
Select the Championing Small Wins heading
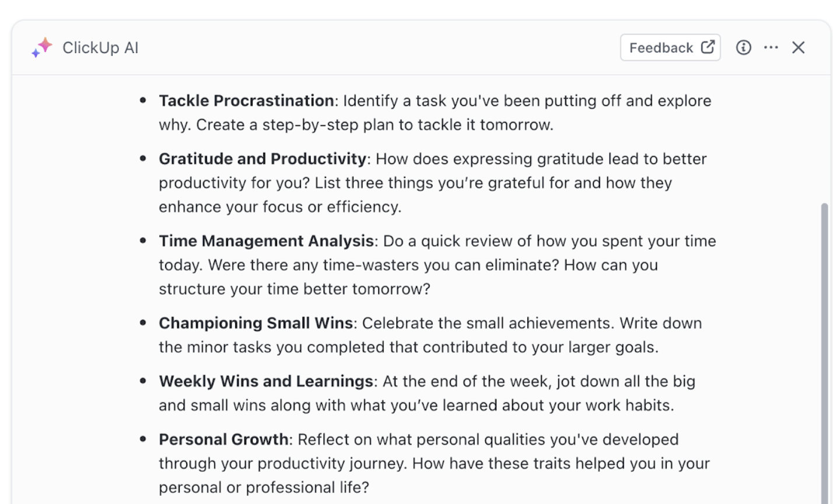(x=256, y=323)
